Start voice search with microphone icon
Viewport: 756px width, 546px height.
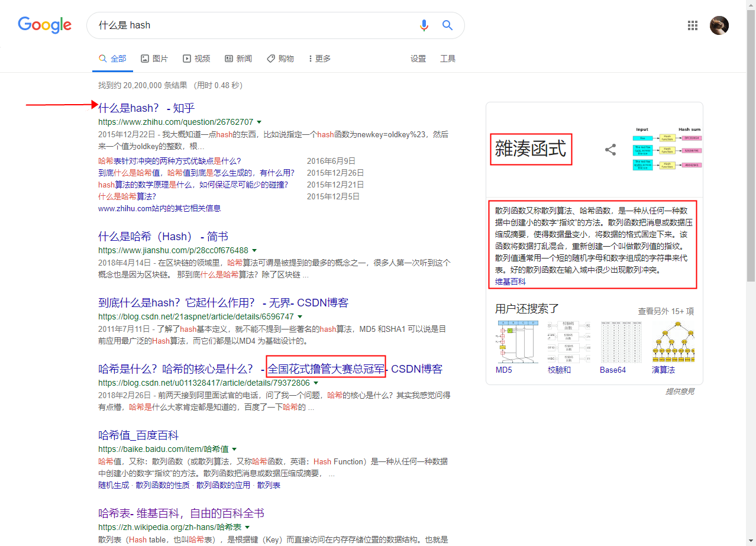point(424,25)
